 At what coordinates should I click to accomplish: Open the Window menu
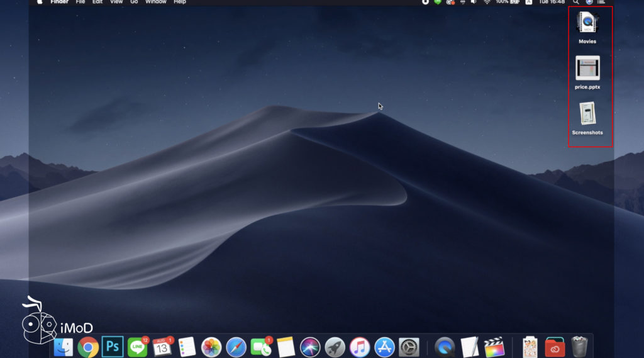[156, 2]
